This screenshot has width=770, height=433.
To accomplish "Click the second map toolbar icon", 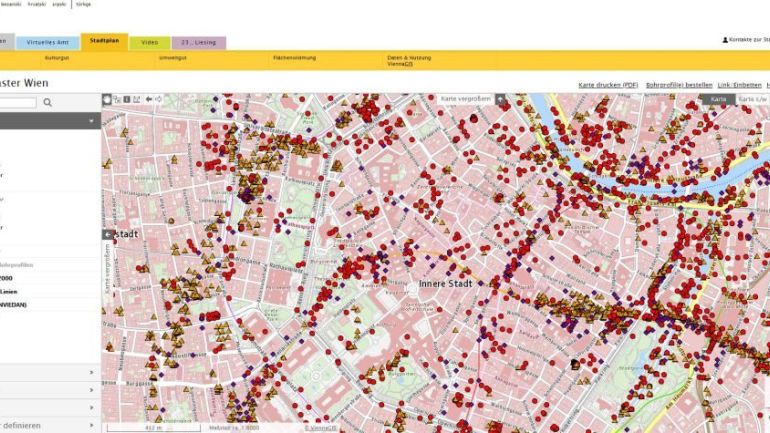I will [x=117, y=99].
